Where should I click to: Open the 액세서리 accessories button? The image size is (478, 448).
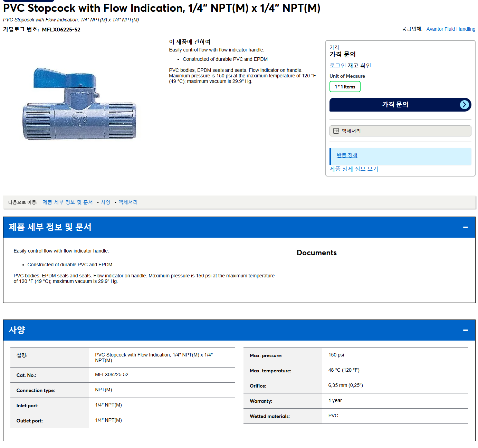click(400, 131)
